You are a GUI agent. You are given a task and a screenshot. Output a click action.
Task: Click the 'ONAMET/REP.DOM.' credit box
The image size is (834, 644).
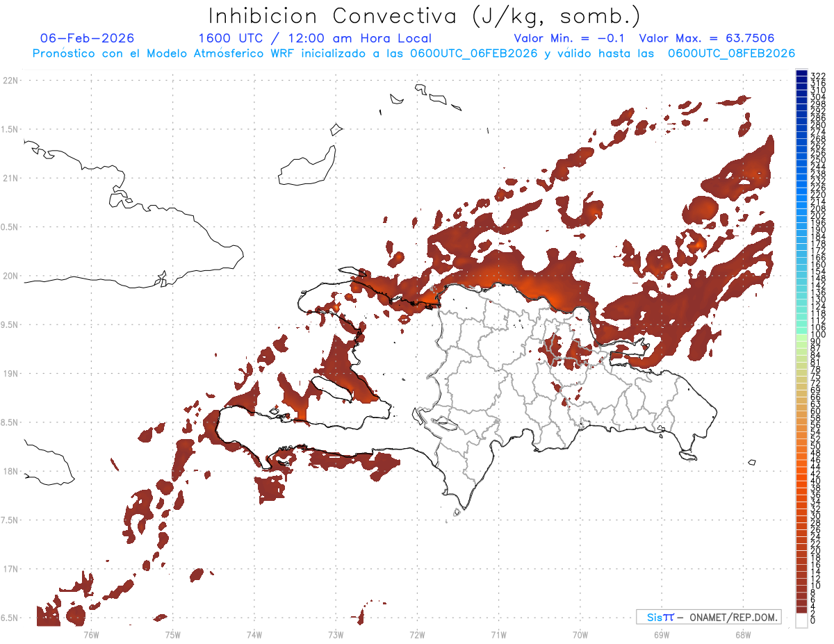point(708,617)
